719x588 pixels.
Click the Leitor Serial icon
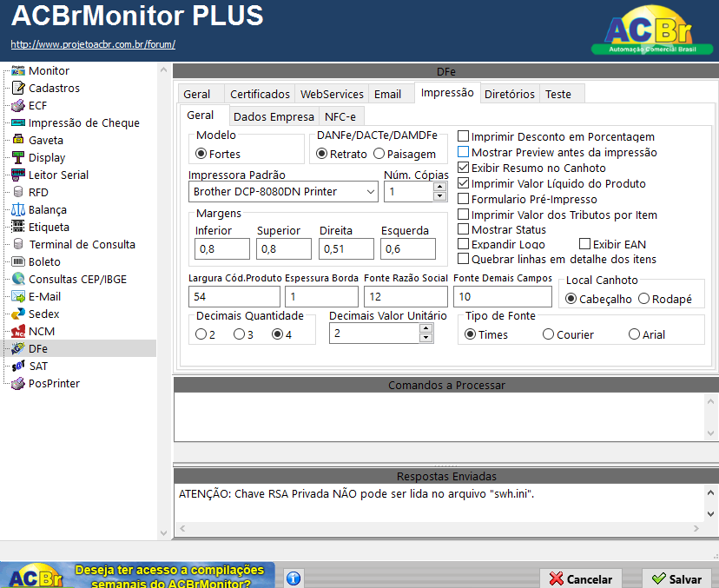click(x=18, y=175)
